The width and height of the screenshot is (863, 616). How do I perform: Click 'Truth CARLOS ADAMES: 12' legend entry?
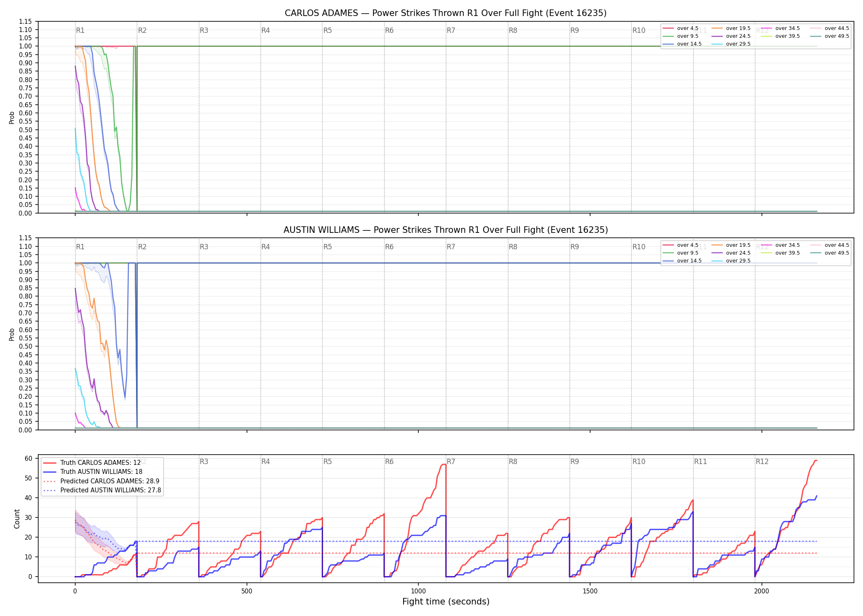(x=92, y=463)
